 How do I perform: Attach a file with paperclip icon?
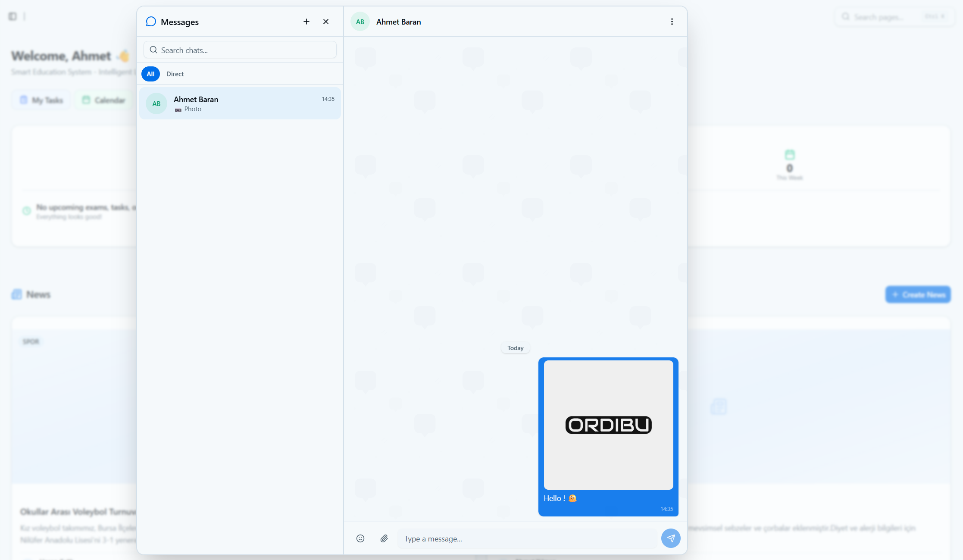point(384,538)
